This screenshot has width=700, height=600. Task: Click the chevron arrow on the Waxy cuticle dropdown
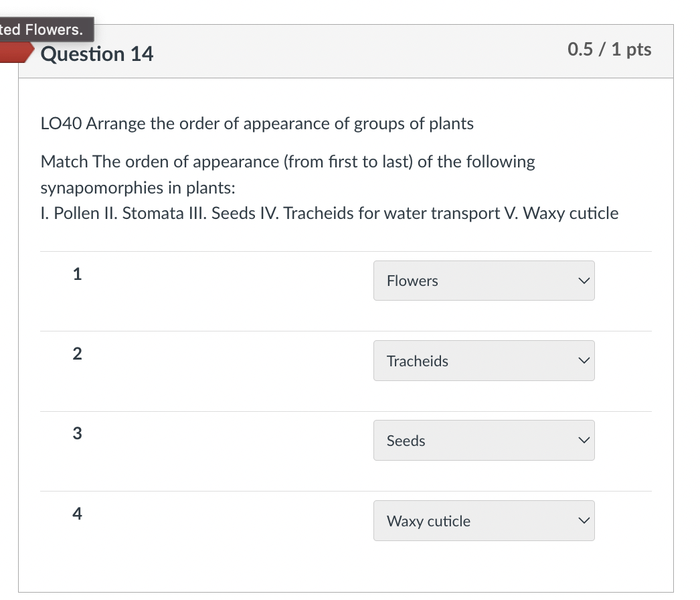(x=584, y=521)
